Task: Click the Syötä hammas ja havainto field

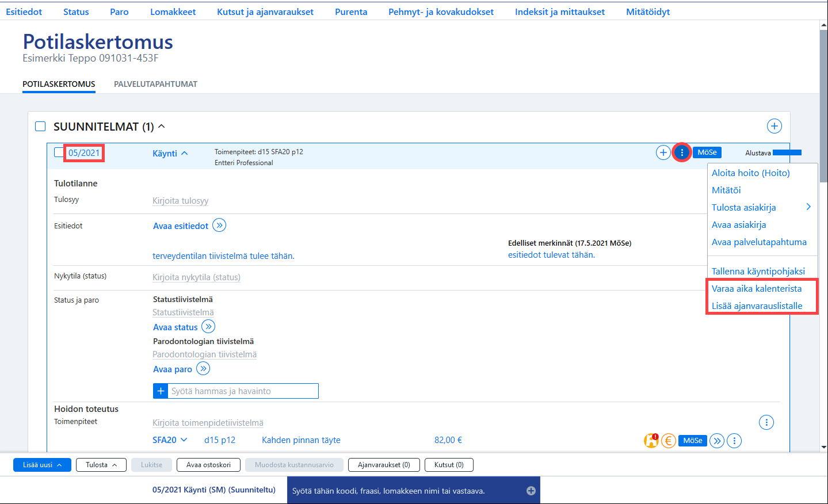Action: (x=243, y=391)
